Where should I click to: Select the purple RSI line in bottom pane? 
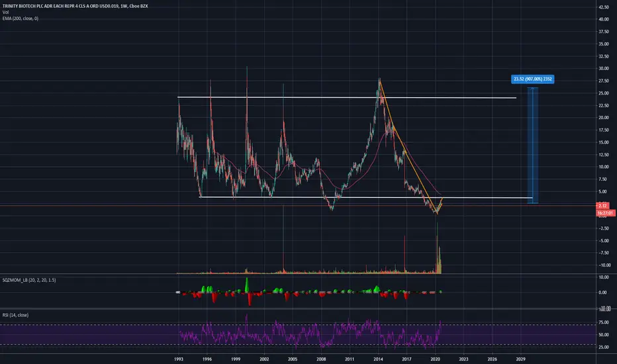pyautogui.click(x=310, y=333)
